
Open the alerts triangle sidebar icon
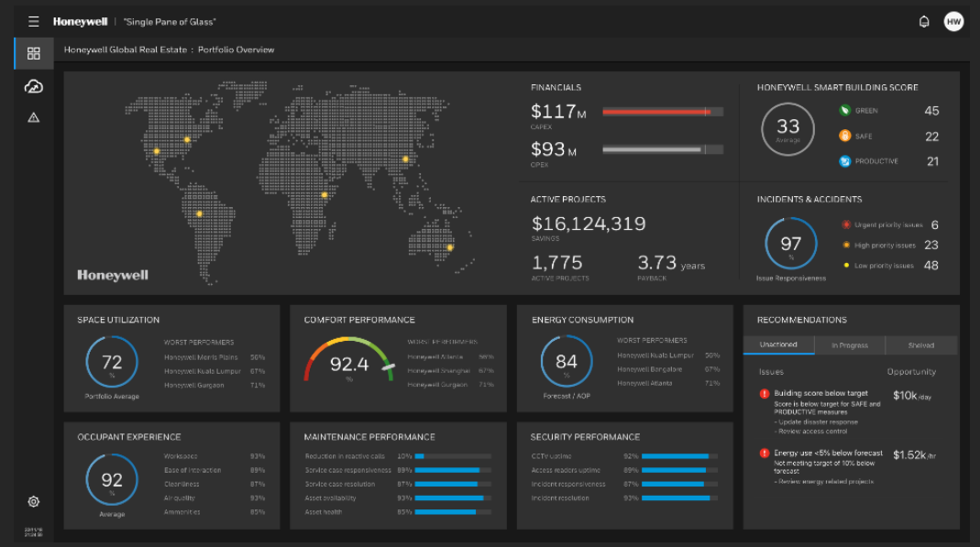coord(34,117)
